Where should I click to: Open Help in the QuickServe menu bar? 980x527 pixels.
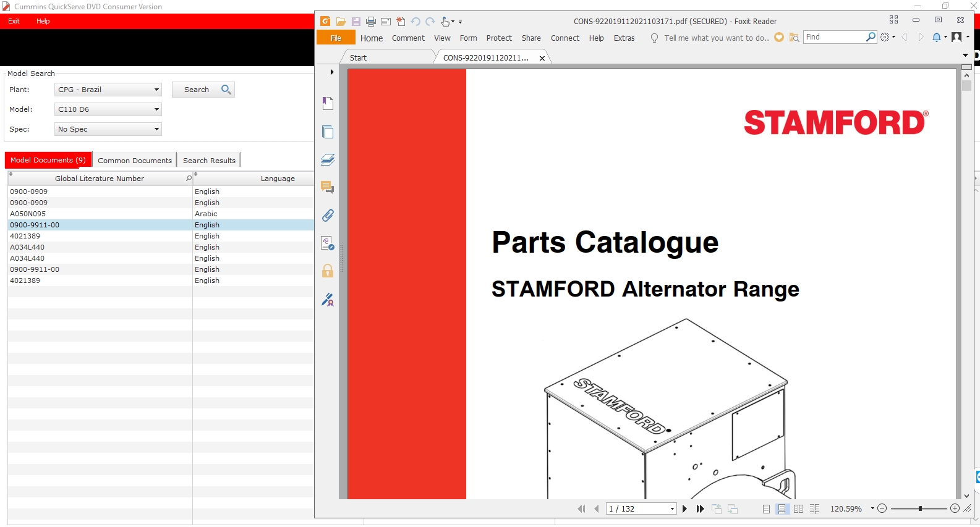click(x=43, y=21)
